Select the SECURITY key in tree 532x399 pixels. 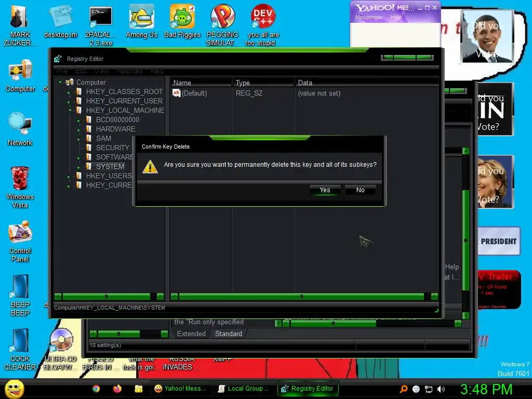click(112, 148)
